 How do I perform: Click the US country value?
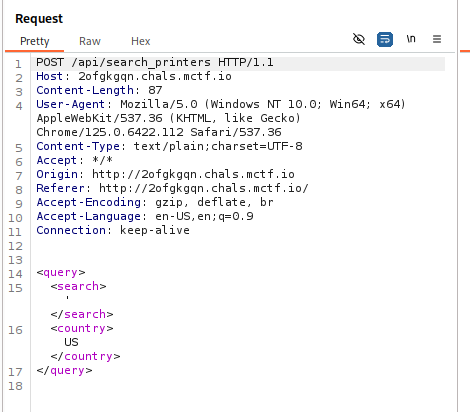71,342
